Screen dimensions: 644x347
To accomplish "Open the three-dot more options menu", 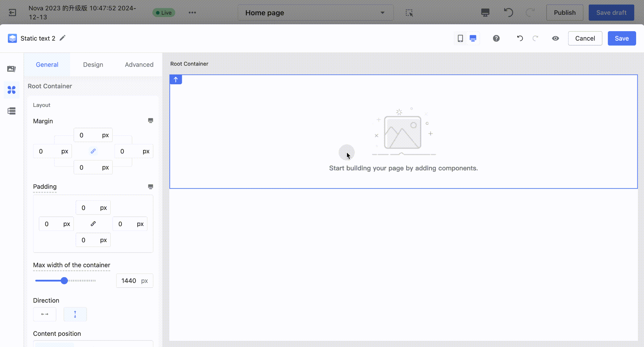I will point(192,13).
